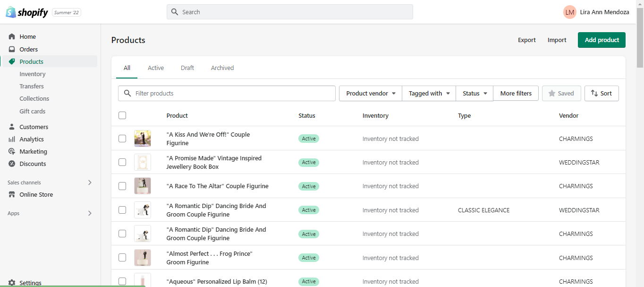Open the Tagged with filter dropdown
The height and width of the screenshot is (287, 644).
tap(429, 93)
